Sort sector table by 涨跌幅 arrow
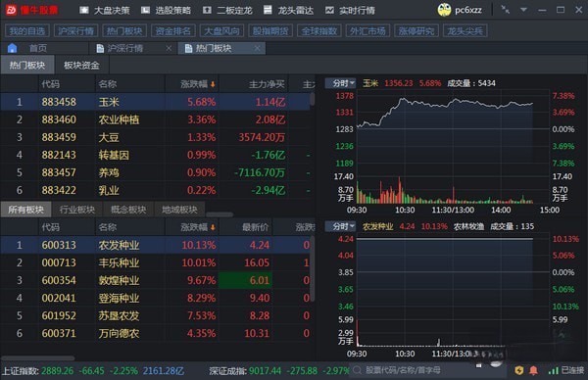 [x=213, y=84]
